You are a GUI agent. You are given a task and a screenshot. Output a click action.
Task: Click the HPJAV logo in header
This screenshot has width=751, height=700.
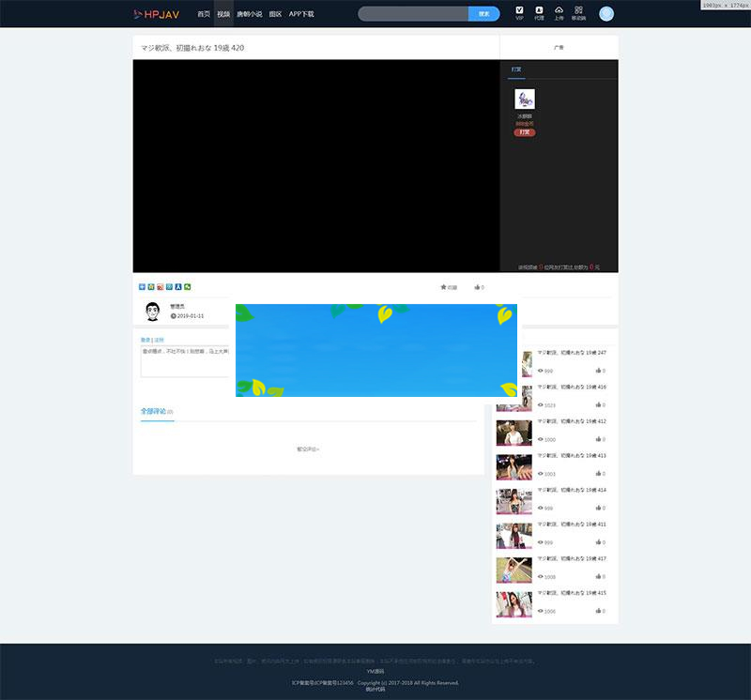tap(156, 14)
